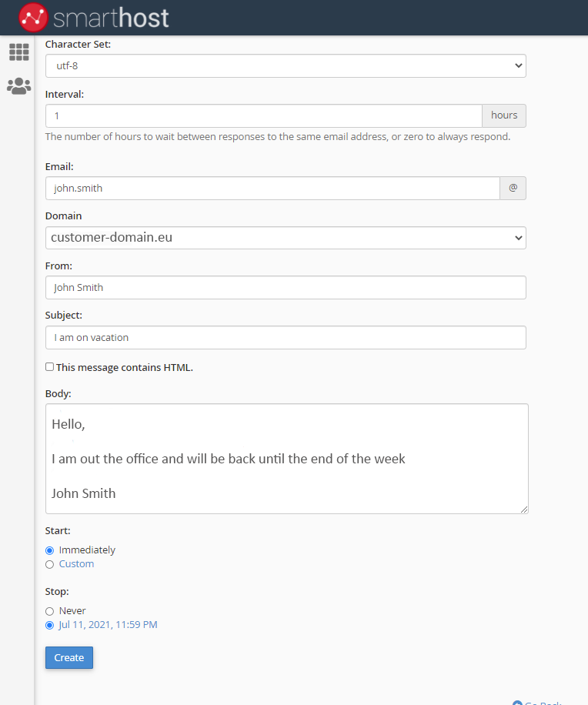
Task: Click the @ symbol beside Email field
Action: (x=513, y=189)
